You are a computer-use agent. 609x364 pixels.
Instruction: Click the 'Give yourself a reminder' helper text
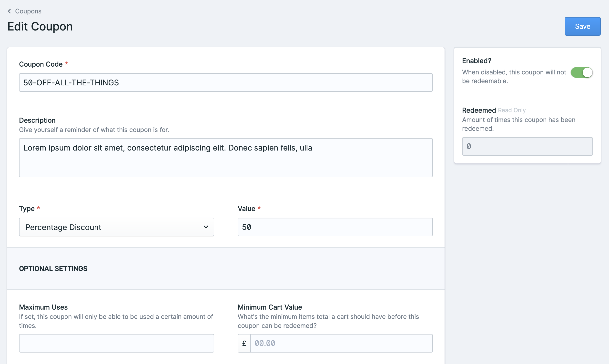(x=94, y=130)
